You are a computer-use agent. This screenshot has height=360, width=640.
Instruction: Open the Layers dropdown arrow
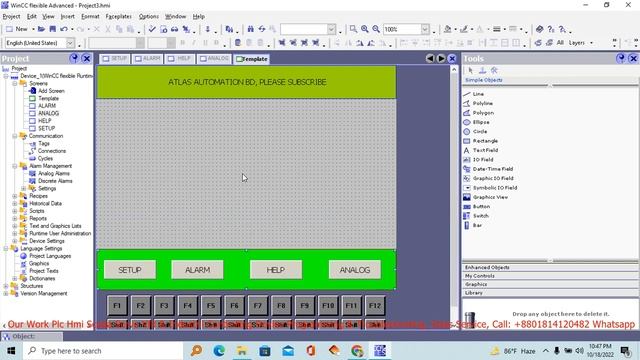point(591,43)
